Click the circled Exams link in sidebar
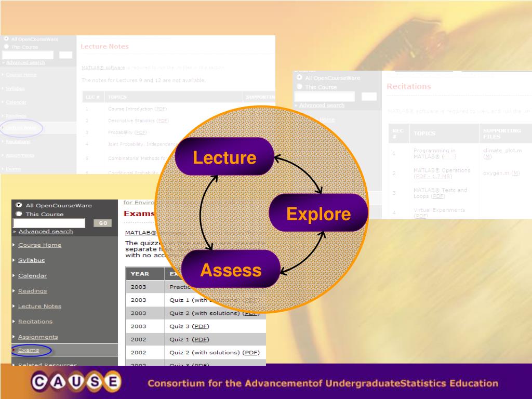Viewport: 532px width, 399px height. pyautogui.click(x=29, y=350)
